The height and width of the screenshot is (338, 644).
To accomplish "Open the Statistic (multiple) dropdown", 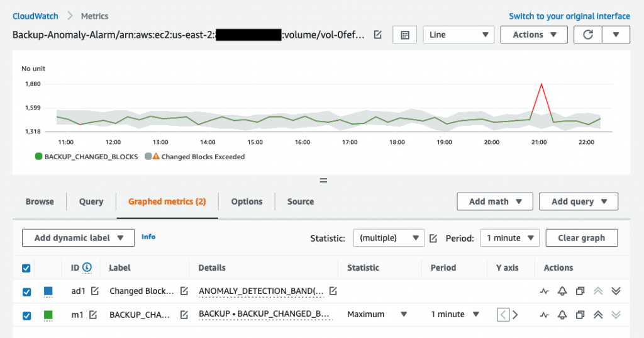I will click(x=389, y=238).
